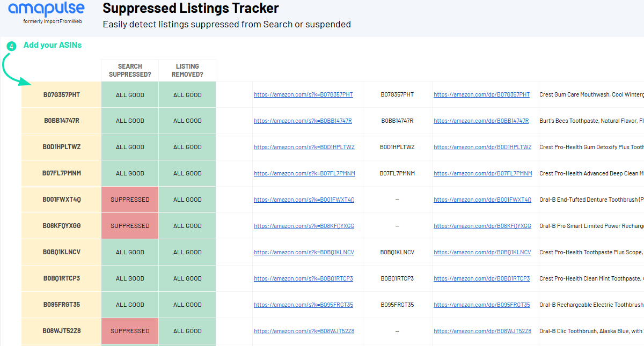Screen dimensions: 644x346
Task: Open product dp link for B07G357PHT
Action: tap(481, 95)
